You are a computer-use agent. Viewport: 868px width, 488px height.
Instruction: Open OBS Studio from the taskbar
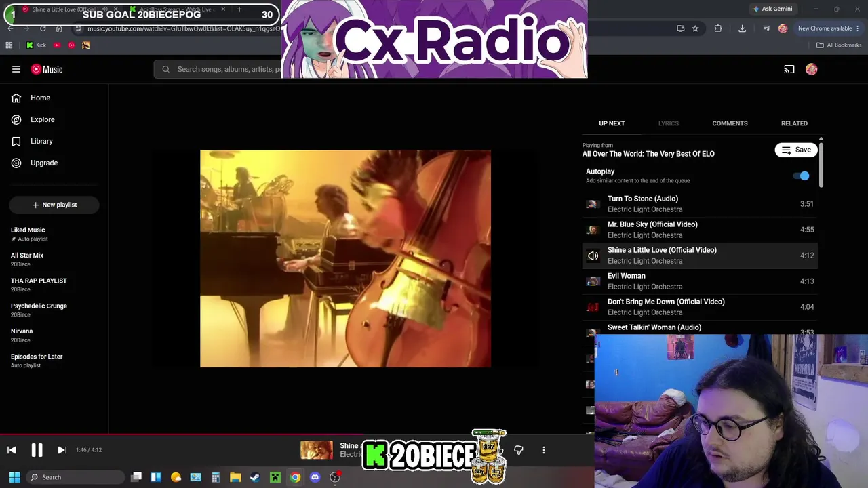(335, 477)
